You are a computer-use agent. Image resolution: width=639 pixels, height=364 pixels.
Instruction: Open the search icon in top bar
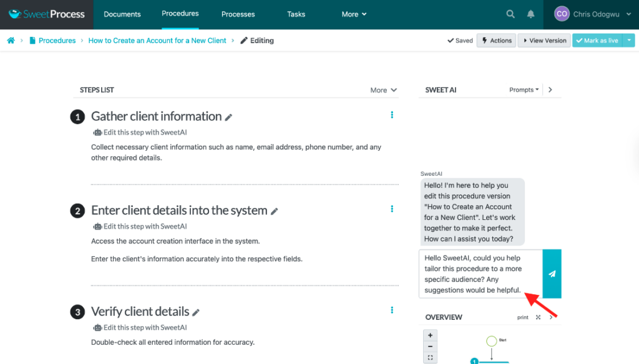pos(510,14)
